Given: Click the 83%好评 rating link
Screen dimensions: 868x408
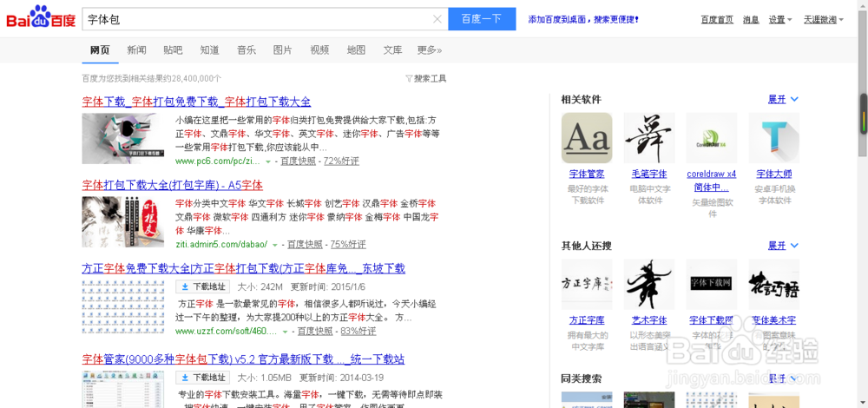Looking at the screenshot, I should [358, 332].
